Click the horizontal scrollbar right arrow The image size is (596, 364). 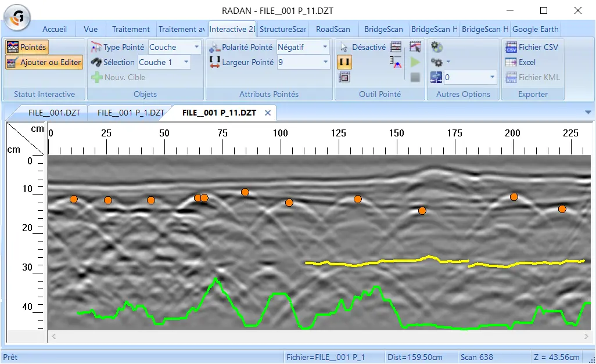coord(586,337)
